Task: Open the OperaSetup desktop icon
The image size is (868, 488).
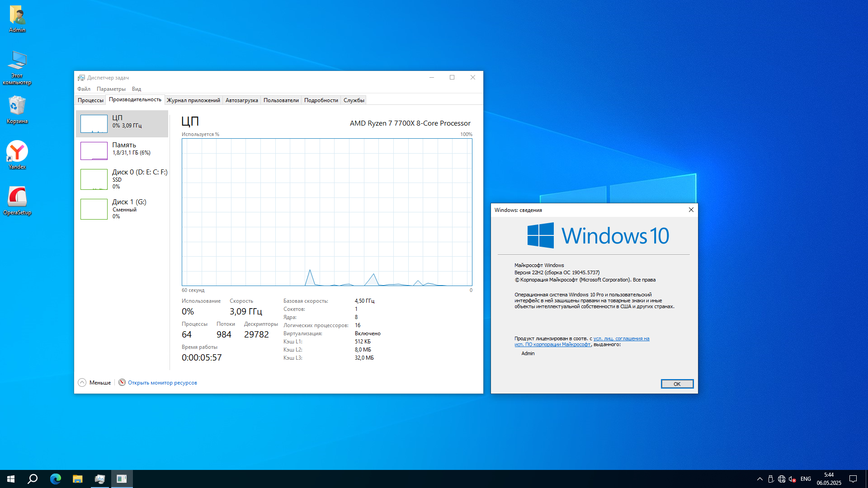Action: coord(17,201)
